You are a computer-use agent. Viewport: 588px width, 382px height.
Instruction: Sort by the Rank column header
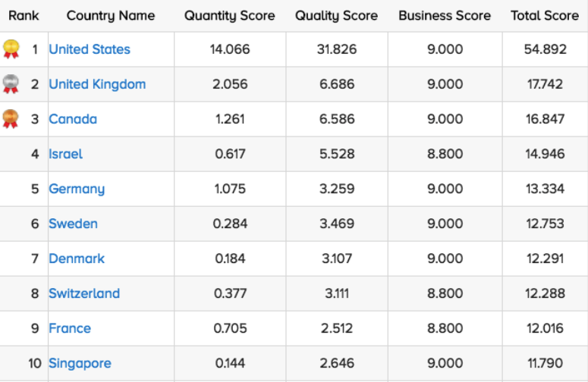coord(24,15)
